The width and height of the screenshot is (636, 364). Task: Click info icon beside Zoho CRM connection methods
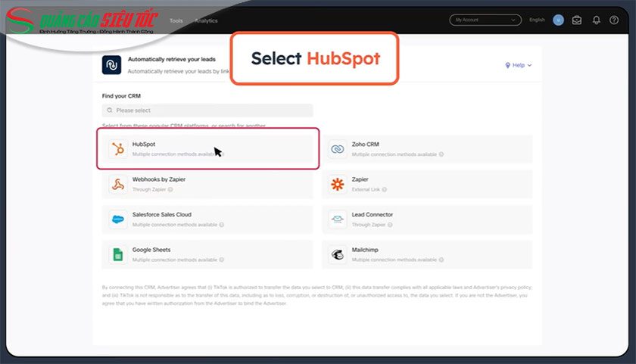pos(441,154)
